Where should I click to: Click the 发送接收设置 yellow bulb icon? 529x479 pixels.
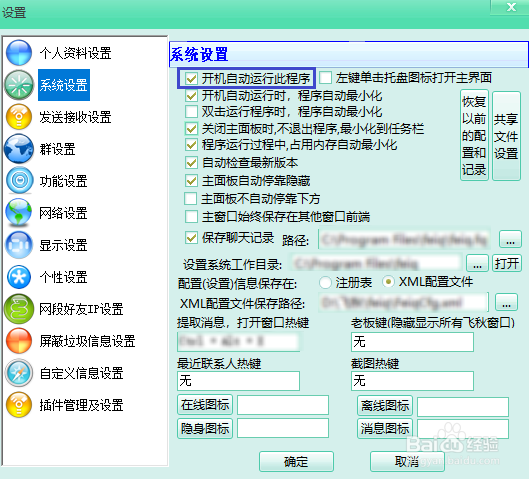pyautogui.click(x=19, y=117)
